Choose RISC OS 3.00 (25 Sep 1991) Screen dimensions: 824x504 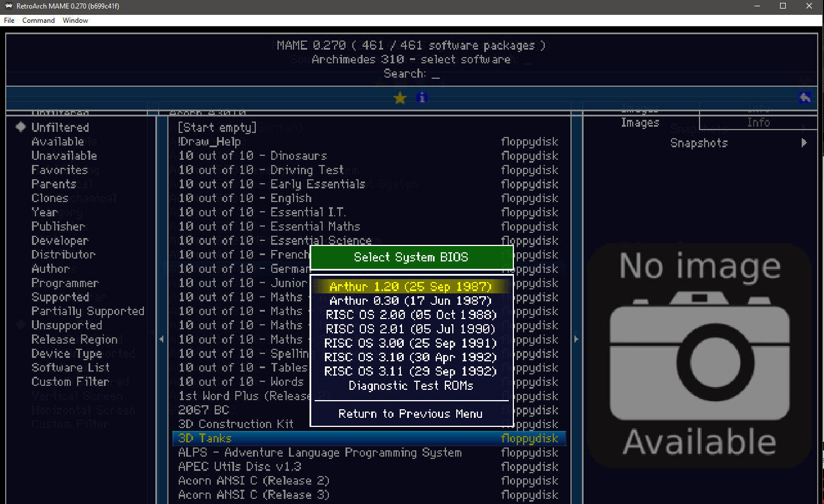click(411, 343)
